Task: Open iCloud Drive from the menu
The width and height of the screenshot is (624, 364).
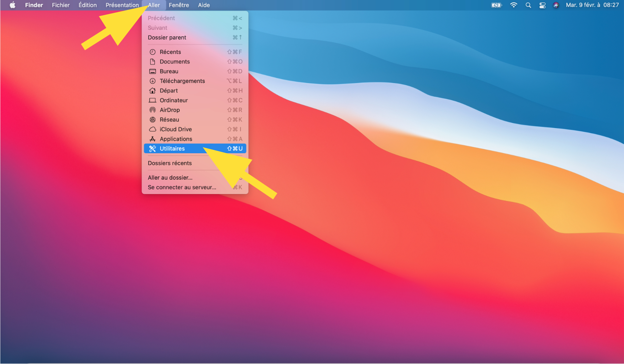Action: point(195,129)
